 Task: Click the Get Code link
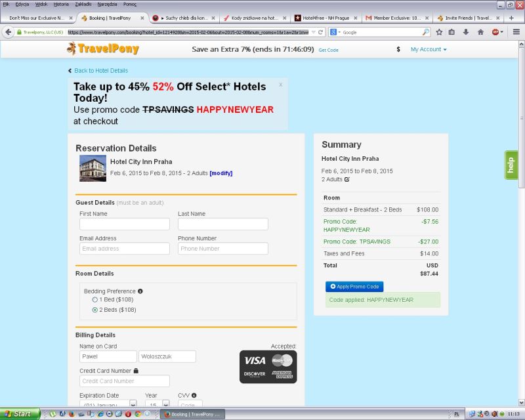(328, 50)
